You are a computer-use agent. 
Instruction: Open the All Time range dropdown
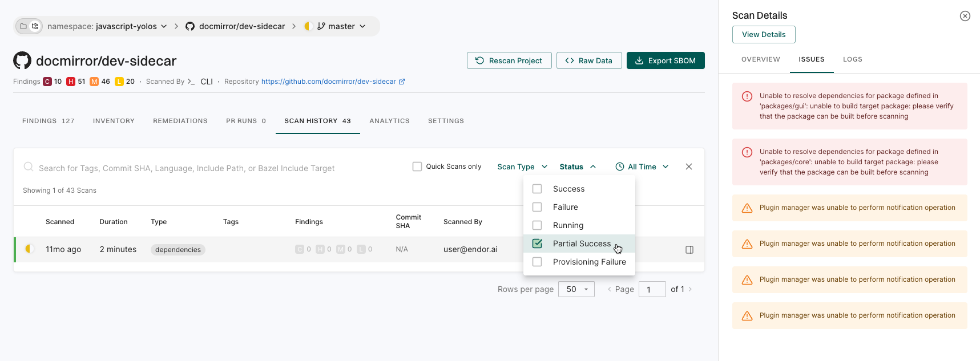click(642, 167)
